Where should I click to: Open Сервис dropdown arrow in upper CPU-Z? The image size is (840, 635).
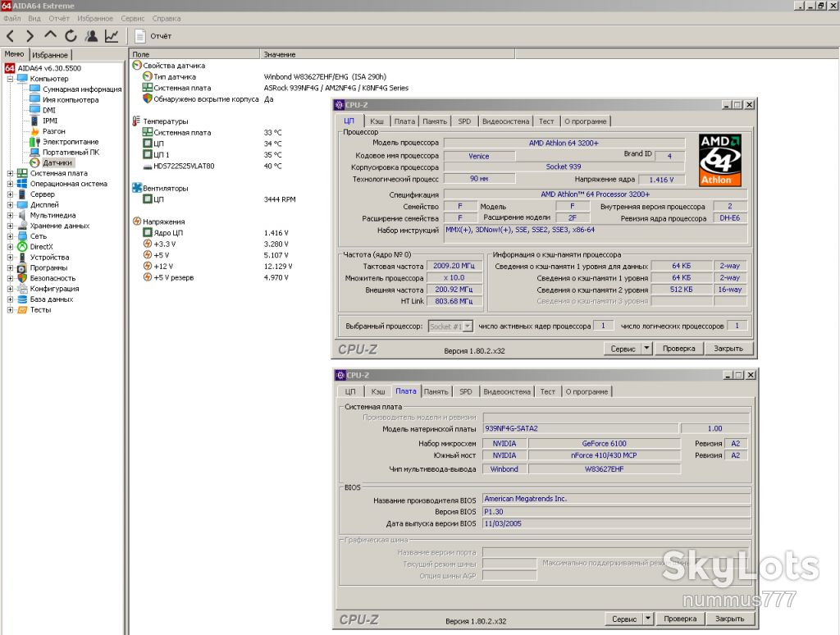(x=646, y=349)
